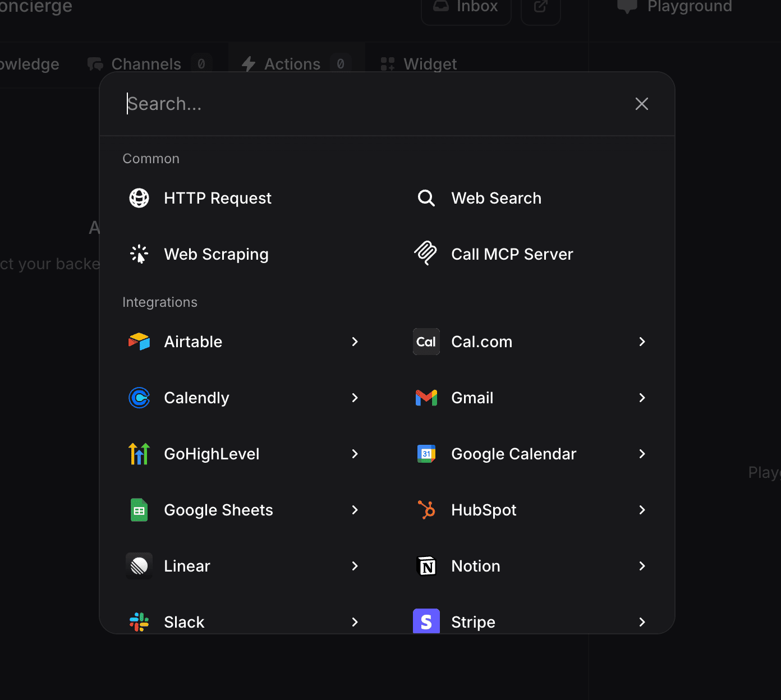Click the Slack integration icon
Screen dimensions: 781x700
(139, 621)
